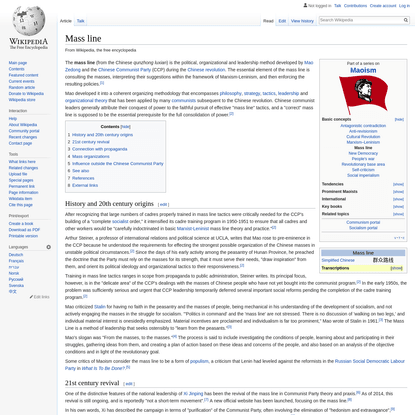The height and width of the screenshot is (415, 415).
Task: Jump to Mass organizations in contents
Action: (91, 156)
